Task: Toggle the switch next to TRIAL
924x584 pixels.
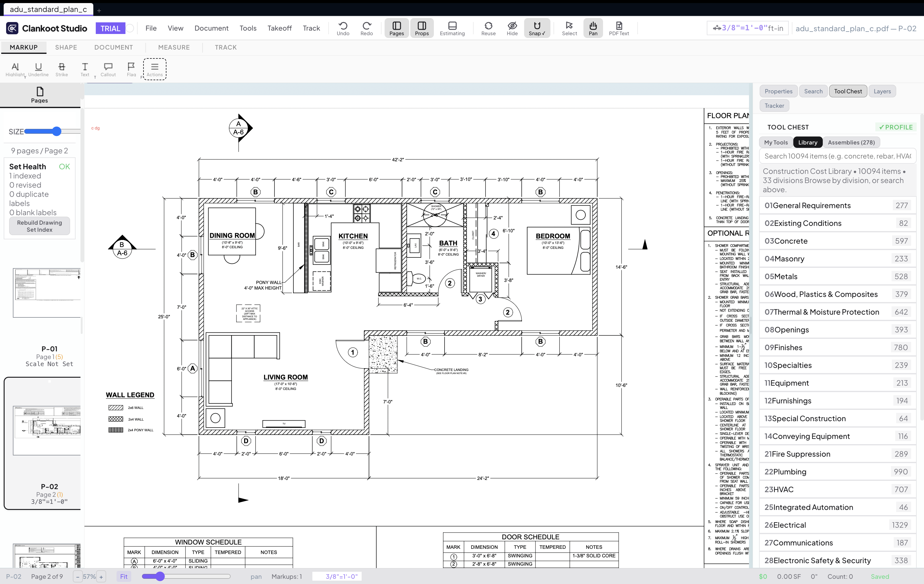Action: [130, 28]
